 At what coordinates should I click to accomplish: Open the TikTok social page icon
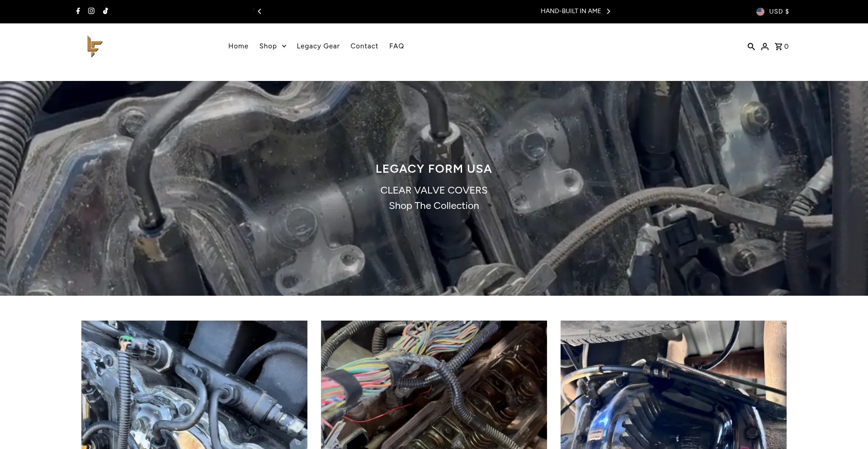105,11
